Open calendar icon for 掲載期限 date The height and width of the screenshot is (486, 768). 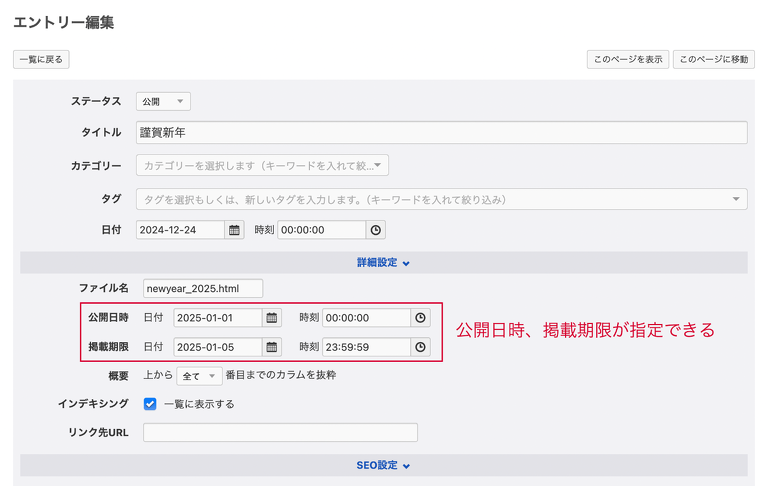(x=271, y=347)
